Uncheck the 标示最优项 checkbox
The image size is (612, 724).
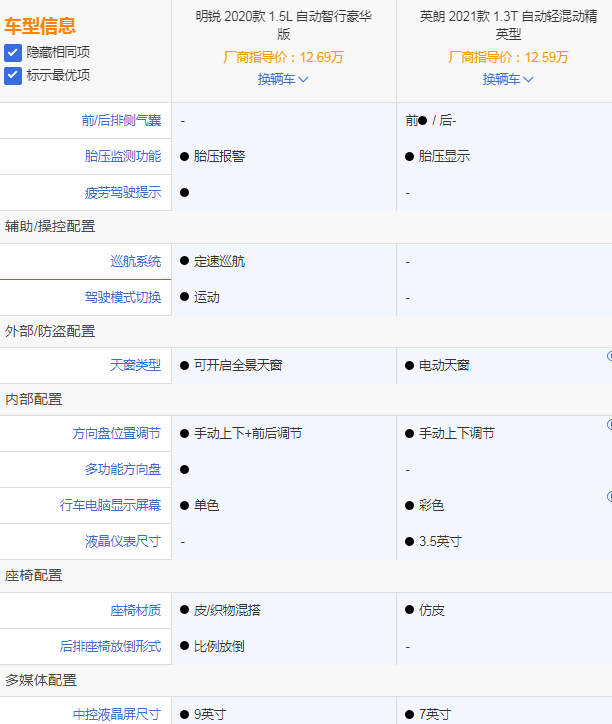[x=13, y=75]
